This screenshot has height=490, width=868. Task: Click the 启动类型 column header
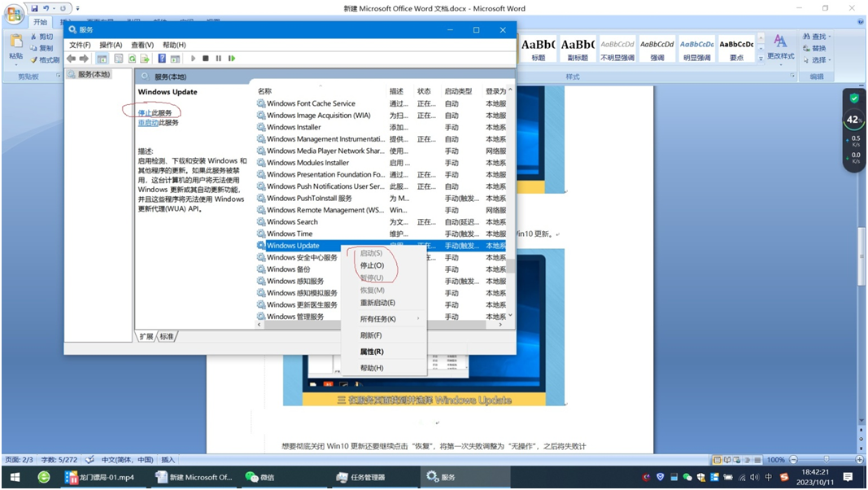coord(458,91)
